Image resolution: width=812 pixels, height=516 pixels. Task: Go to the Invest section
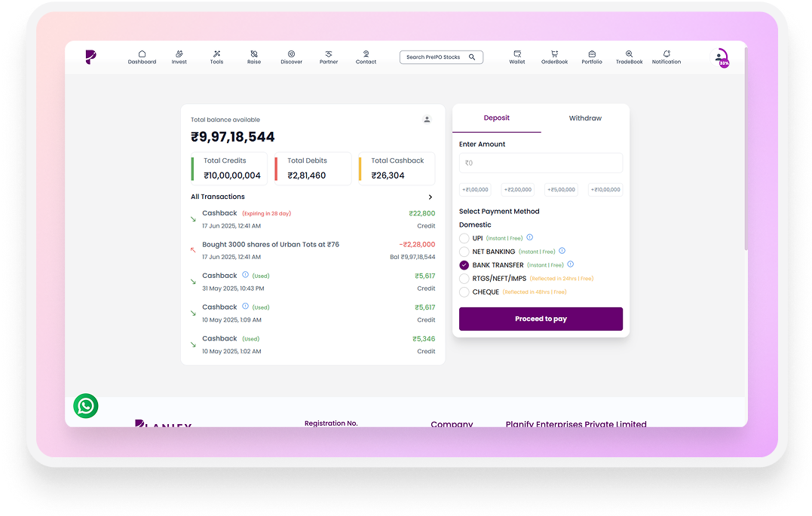(179, 57)
